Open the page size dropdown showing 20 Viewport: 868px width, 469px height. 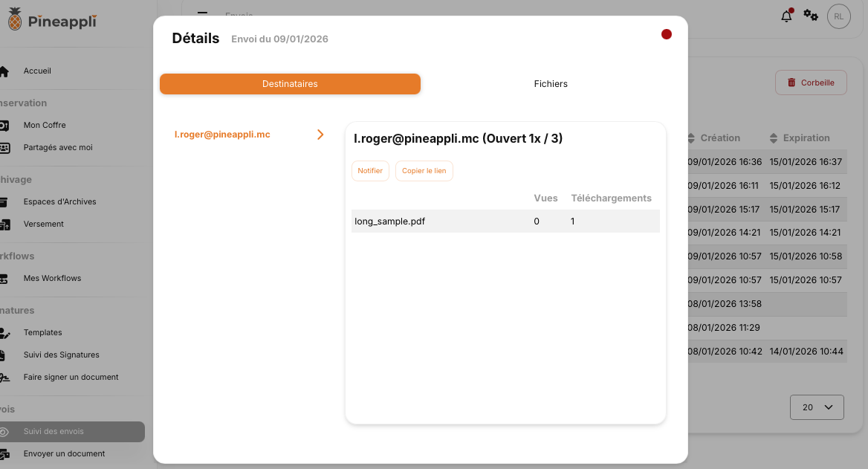coord(817,407)
